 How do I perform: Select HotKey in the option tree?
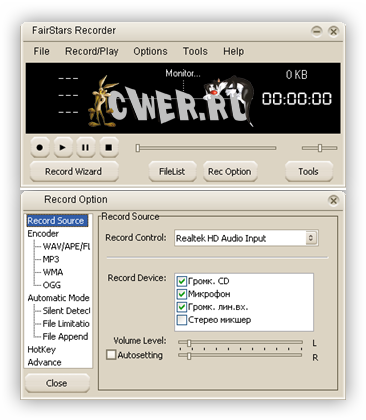tap(42, 350)
